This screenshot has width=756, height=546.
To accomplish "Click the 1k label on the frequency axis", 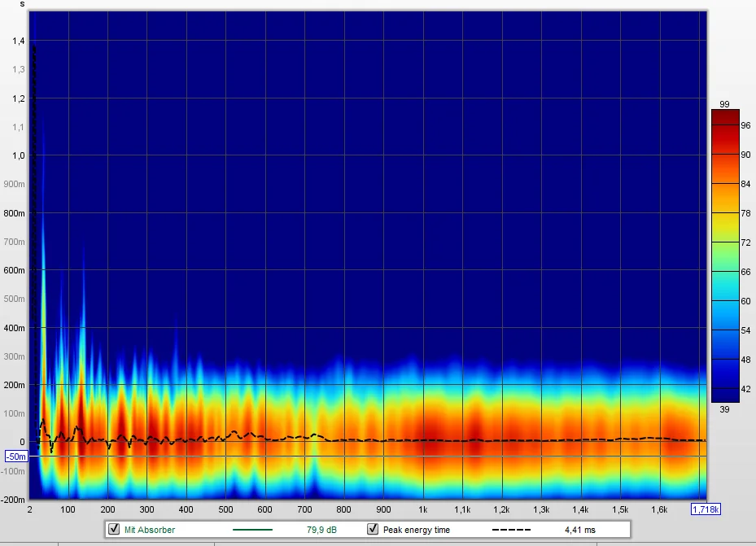I will point(423,509).
